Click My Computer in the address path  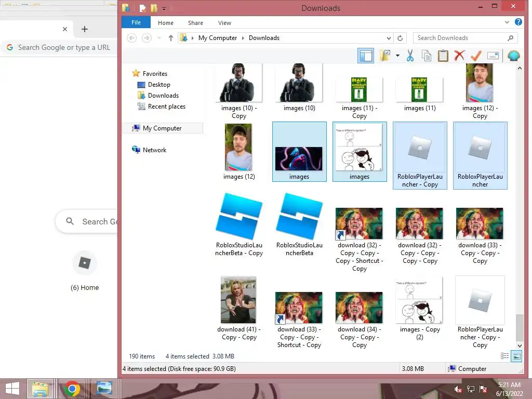[x=218, y=37]
